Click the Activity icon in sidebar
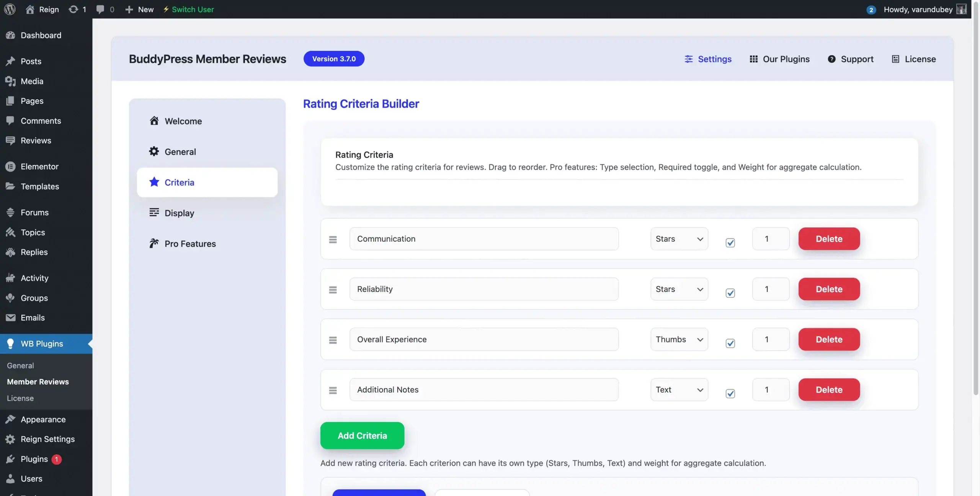980x496 pixels. point(10,278)
